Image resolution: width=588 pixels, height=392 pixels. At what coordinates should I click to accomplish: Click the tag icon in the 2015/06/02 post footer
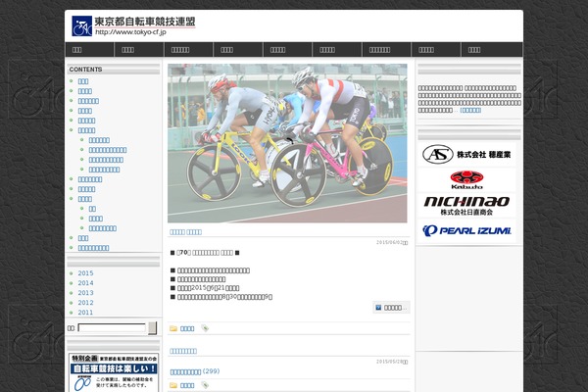click(205, 328)
